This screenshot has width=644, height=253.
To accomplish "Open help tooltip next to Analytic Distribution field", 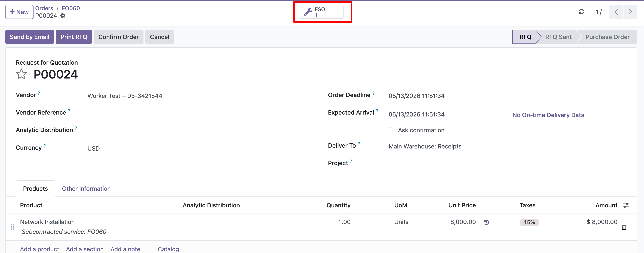I will [x=76, y=128].
